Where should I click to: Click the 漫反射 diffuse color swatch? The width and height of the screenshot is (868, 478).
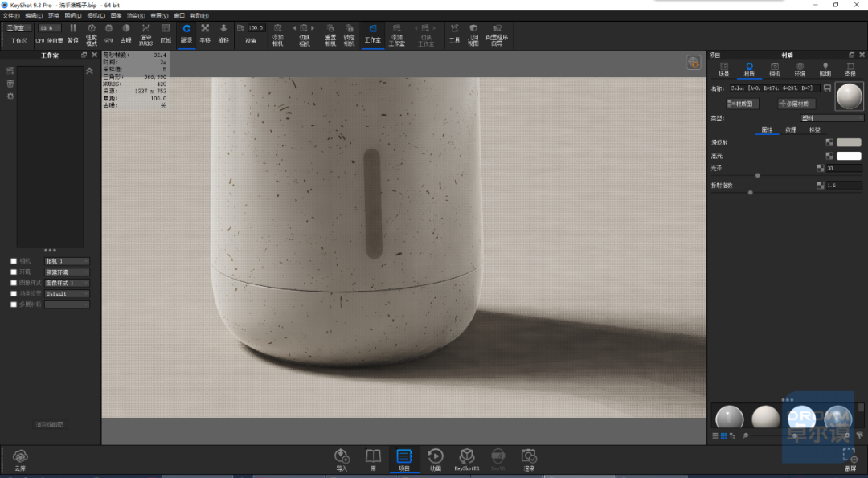[x=849, y=143]
